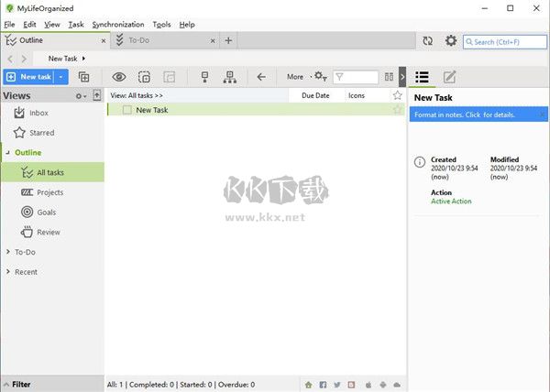Open settings with the gear icon
Viewport: 550px width, 392px height.
click(450, 41)
